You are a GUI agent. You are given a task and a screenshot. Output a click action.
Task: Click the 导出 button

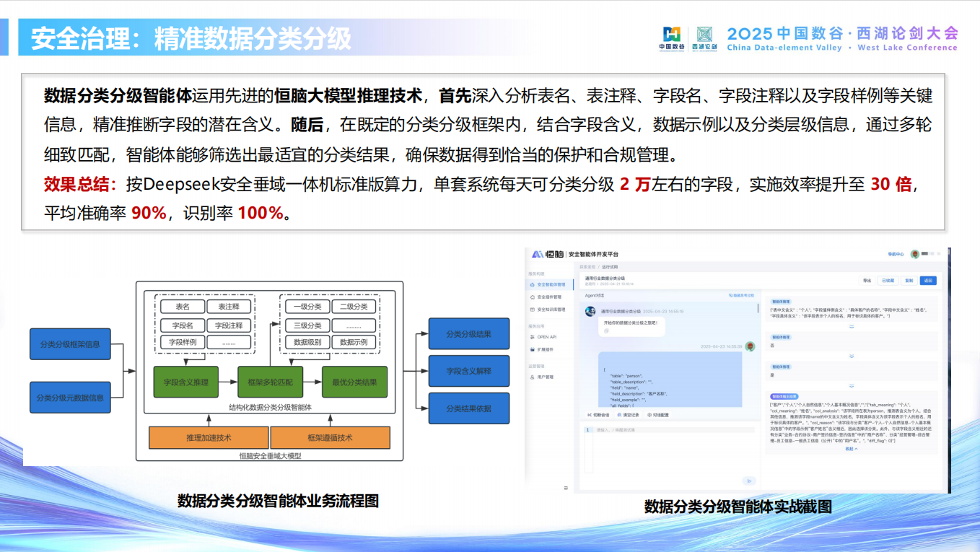click(866, 280)
